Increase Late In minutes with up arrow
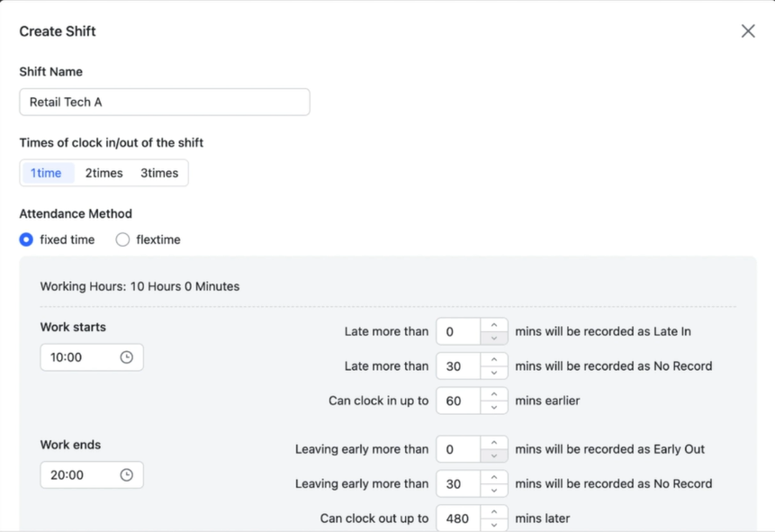775x532 pixels. coord(494,326)
